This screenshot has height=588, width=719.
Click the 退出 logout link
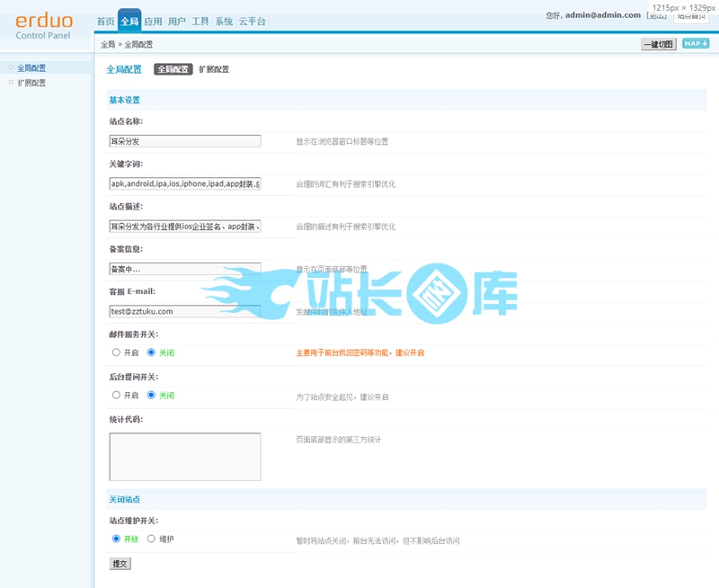click(657, 15)
